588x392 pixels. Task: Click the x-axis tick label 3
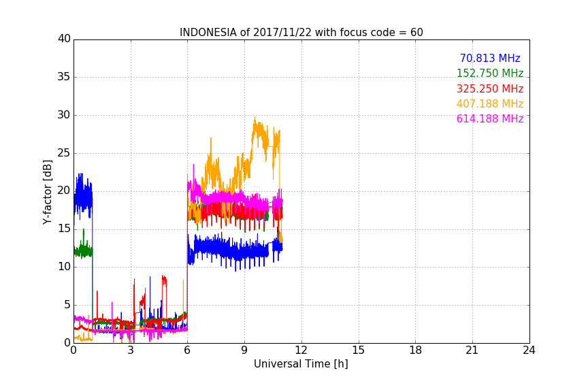coord(131,350)
